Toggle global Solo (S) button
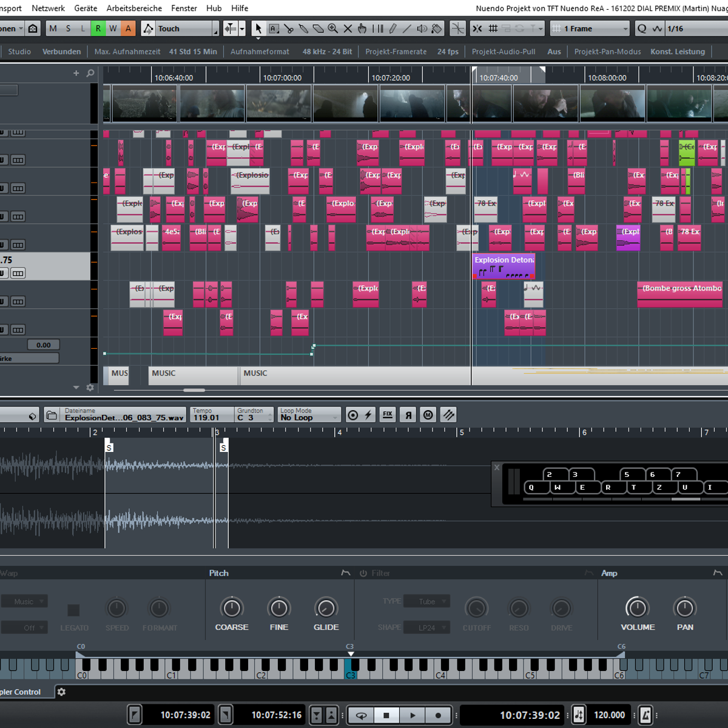This screenshot has height=728, width=728. point(68,29)
